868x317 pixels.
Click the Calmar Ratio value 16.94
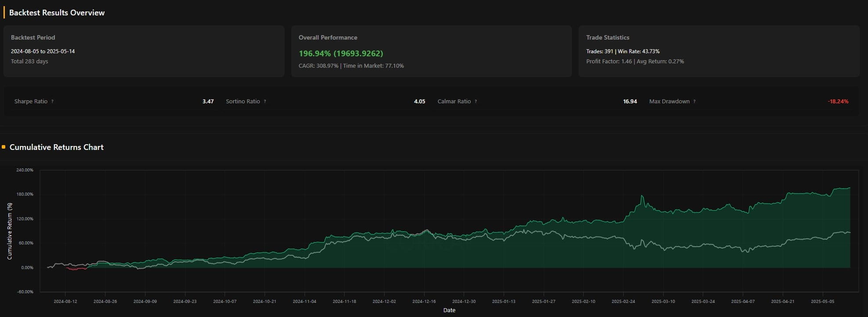629,102
